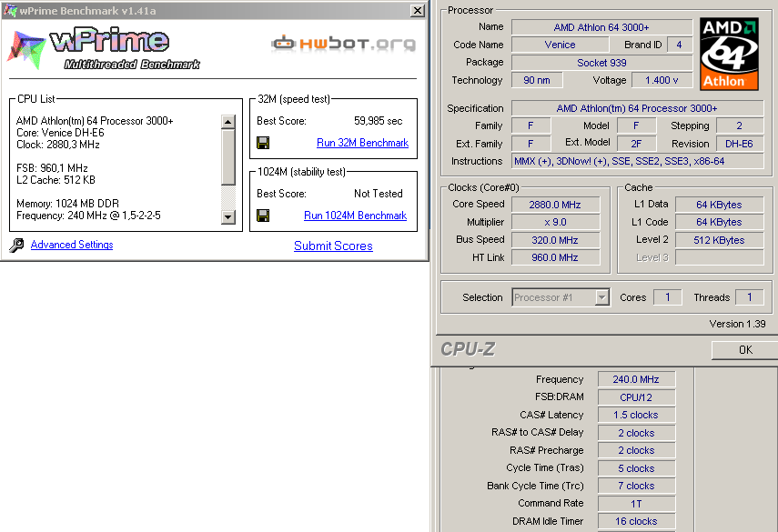This screenshot has width=778, height=532.
Task: Click the RAS# Precharge value '2 clocks'
Action: point(636,450)
